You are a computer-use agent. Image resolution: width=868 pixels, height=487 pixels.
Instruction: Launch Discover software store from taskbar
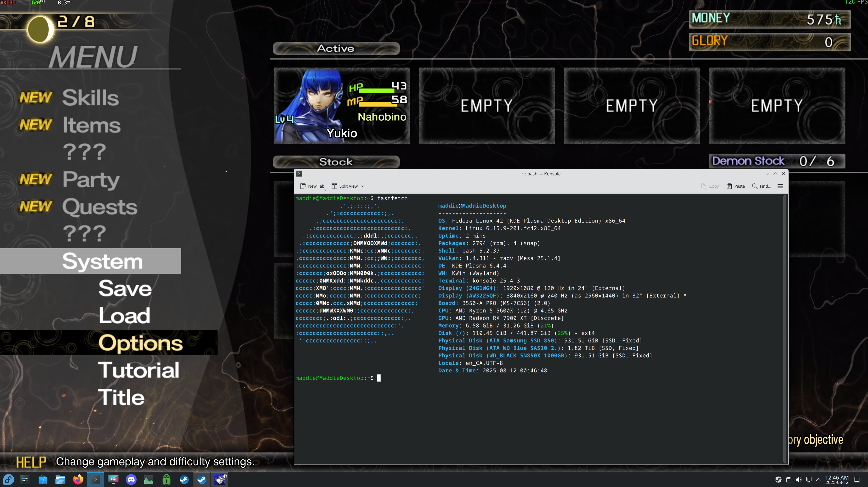point(43,480)
